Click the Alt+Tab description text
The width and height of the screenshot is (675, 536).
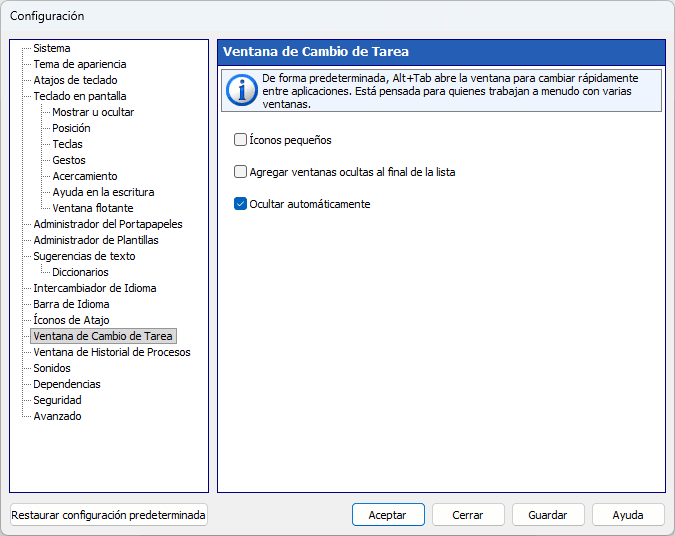450,91
